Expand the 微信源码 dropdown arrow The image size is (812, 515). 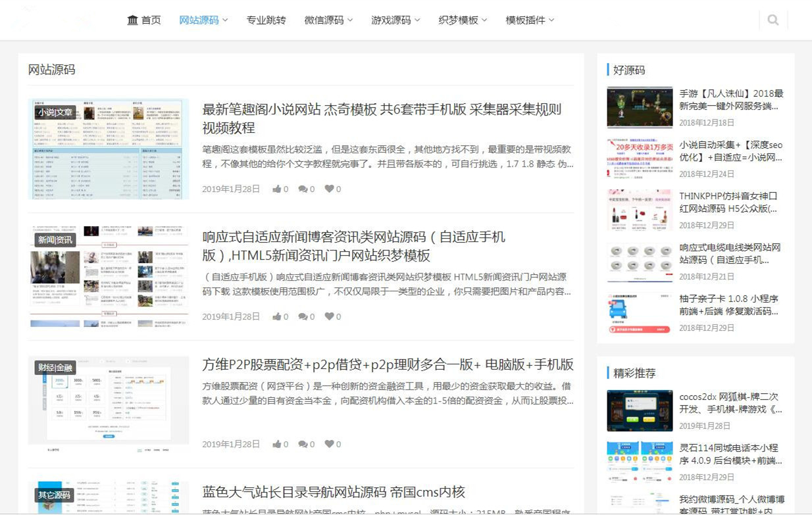pyautogui.click(x=350, y=20)
